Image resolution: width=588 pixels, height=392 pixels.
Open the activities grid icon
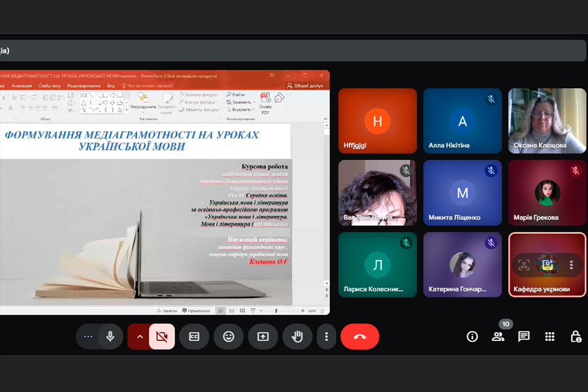pos(549,336)
